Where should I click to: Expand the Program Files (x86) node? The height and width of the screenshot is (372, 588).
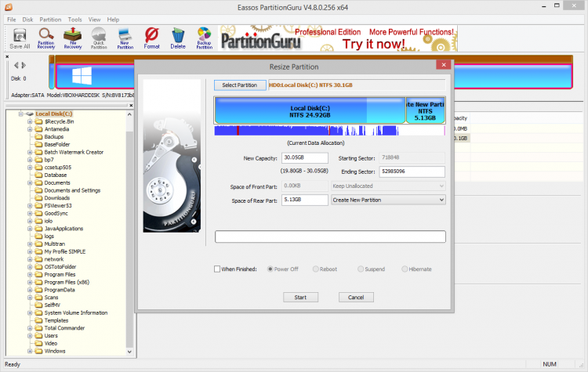click(30, 282)
